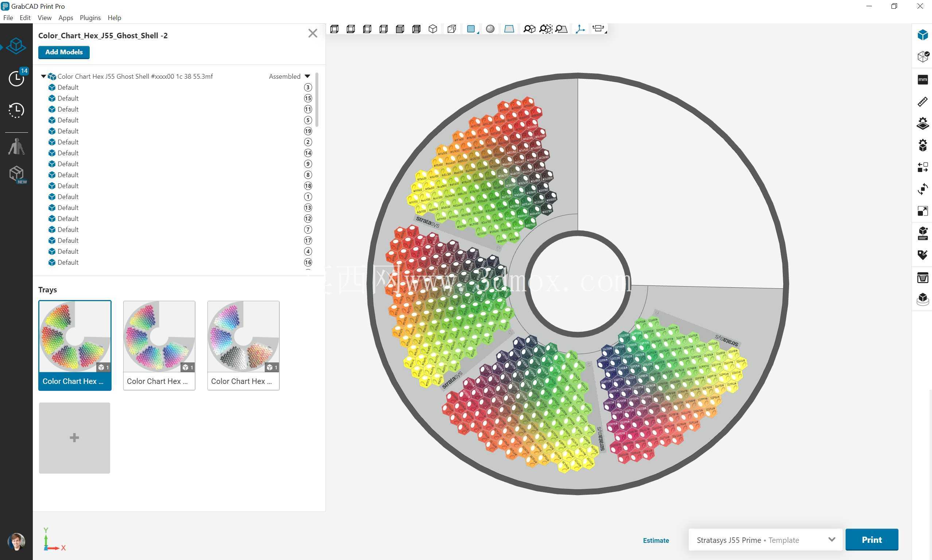Open the tray settings gear icon
Image resolution: width=932 pixels, height=560 pixels.
click(923, 123)
